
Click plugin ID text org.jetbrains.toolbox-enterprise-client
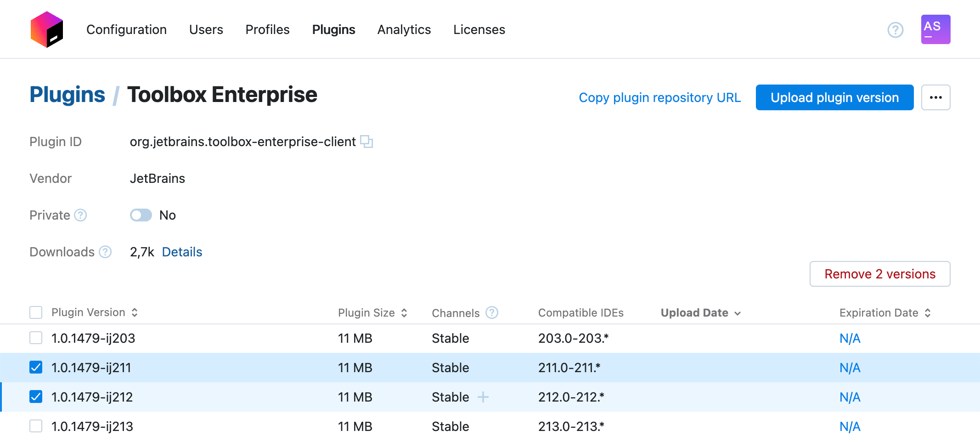tap(242, 142)
